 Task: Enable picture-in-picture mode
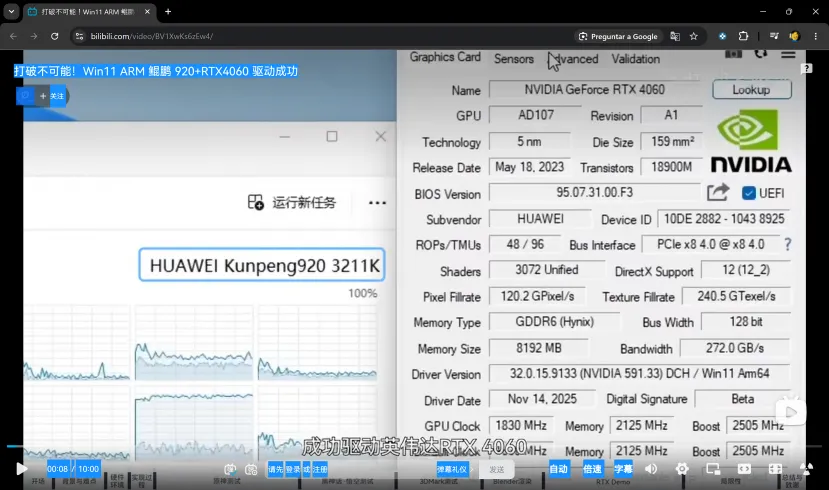tap(713, 468)
